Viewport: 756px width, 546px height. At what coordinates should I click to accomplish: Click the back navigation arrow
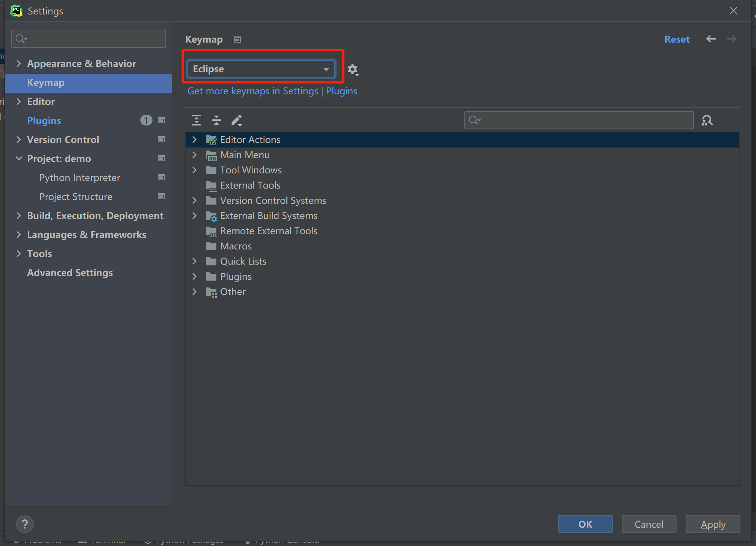pos(711,39)
